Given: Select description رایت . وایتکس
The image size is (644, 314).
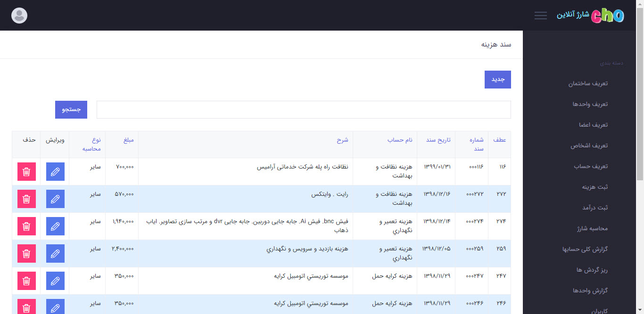Looking at the screenshot, I should [x=330, y=194].
